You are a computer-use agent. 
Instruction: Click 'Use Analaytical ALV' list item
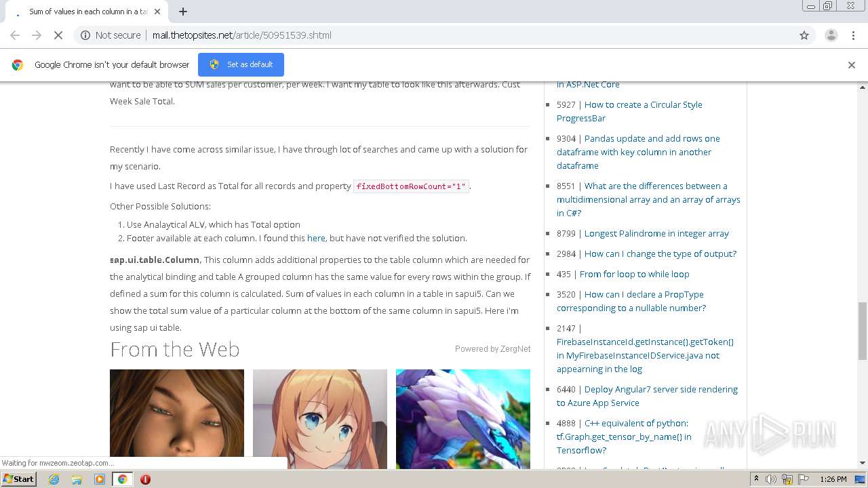213,224
